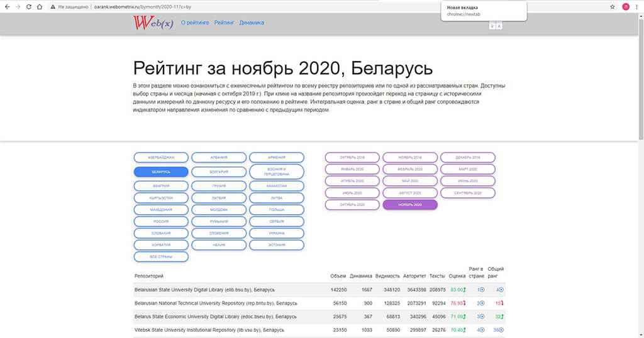
Task: Open Belarusian National Technical University Repository link
Action: pyautogui.click(x=216, y=303)
